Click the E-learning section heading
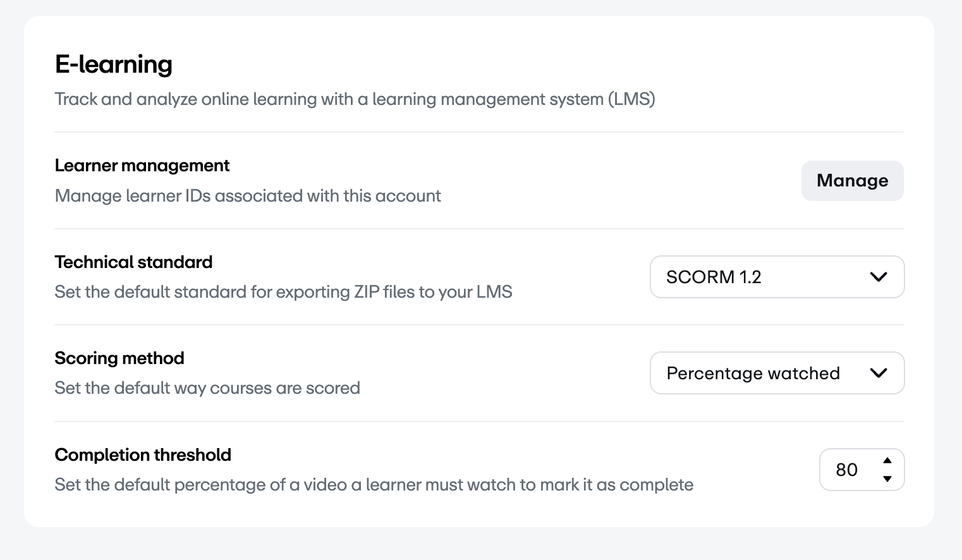The width and height of the screenshot is (962, 560). click(114, 64)
